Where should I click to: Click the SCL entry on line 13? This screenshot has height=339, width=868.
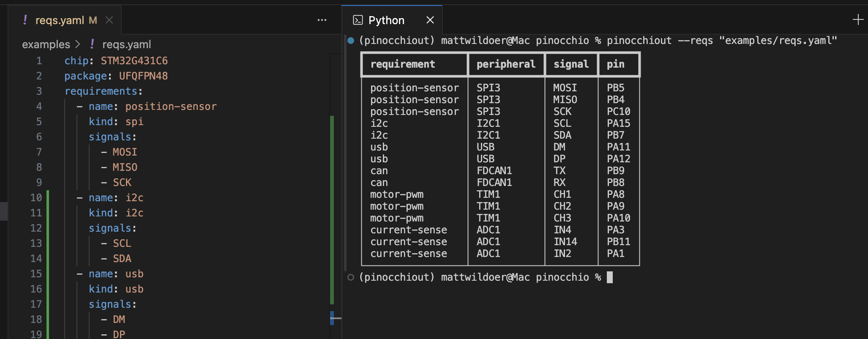[x=122, y=243]
